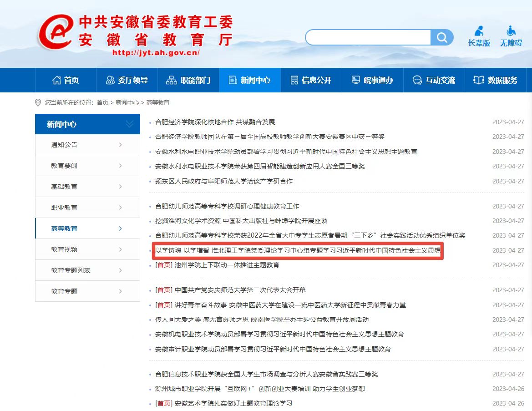Collapse the 新闻中心 sidebar header chevron
The width and height of the screenshot is (532, 411).
click(x=129, y=124)
